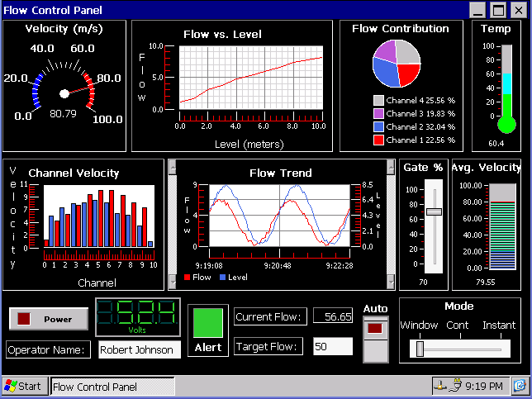Click the Flow Trend left scroll up arrow

coord(172,167)
